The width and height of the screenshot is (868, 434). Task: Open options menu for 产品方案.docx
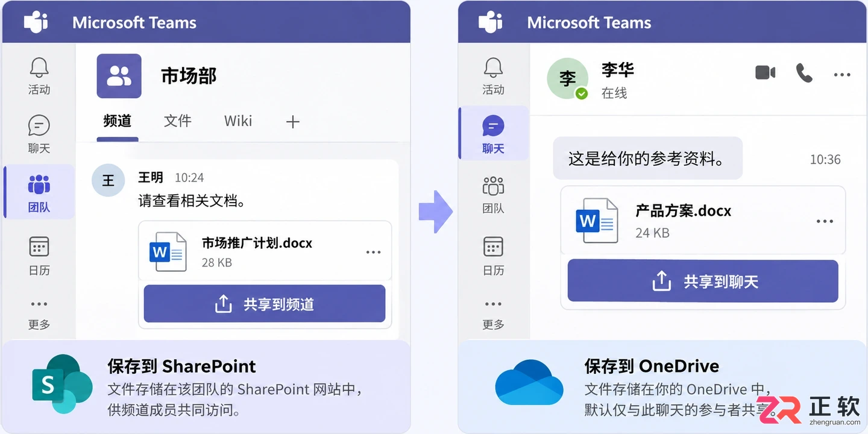[x=825, y=221]
